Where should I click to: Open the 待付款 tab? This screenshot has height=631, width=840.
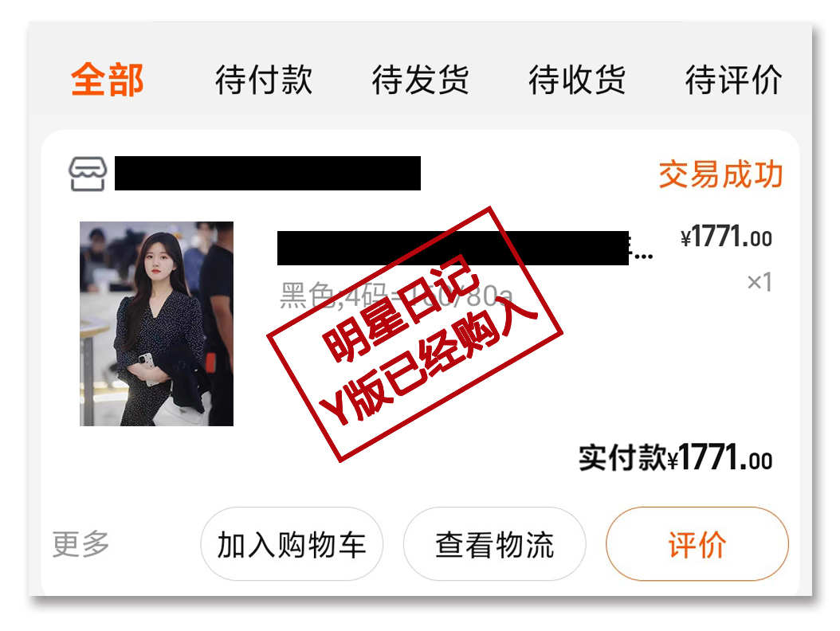point(264,80)
